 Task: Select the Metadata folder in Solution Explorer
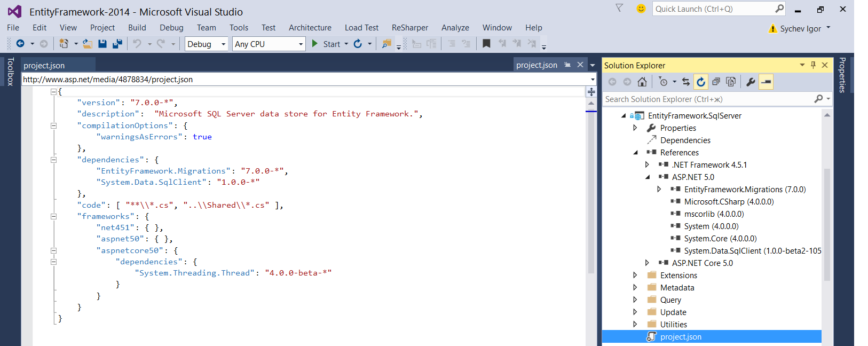[677, 287]
